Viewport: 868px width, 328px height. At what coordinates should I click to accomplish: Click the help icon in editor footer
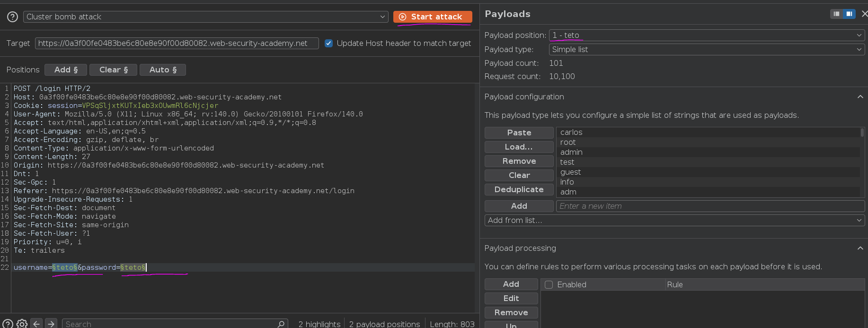click(x=8, y=324)
